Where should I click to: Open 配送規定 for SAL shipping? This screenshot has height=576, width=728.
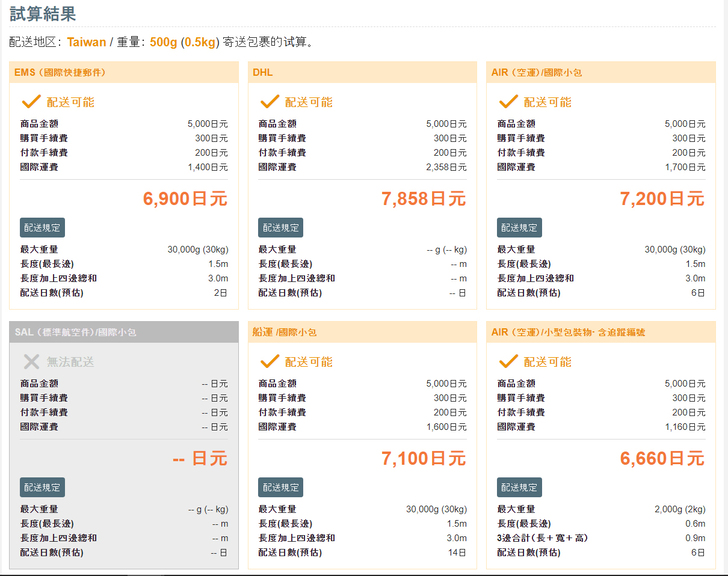[43, 487]
